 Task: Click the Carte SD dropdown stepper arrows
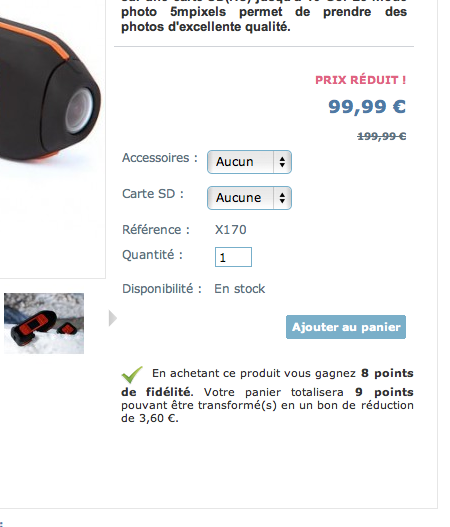[282, 198]
